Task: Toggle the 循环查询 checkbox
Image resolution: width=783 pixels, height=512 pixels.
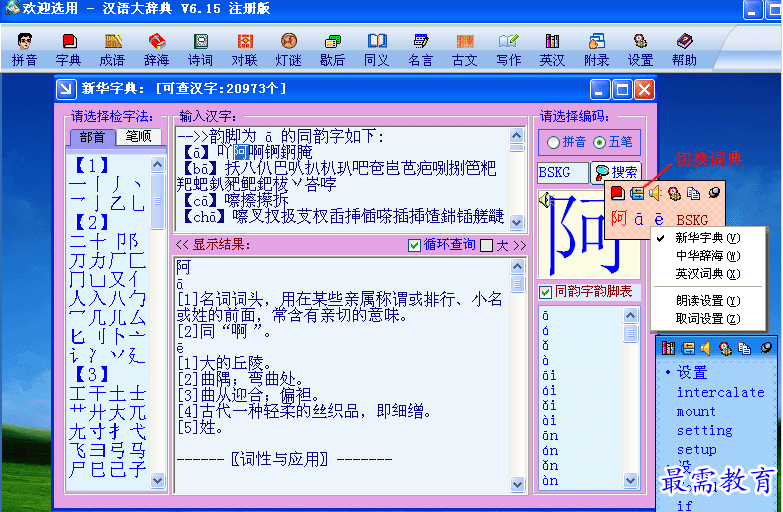Action: 414,245
